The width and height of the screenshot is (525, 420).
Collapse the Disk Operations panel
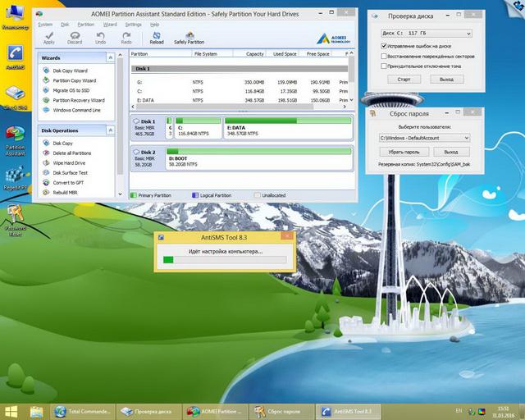click(110, 130)
